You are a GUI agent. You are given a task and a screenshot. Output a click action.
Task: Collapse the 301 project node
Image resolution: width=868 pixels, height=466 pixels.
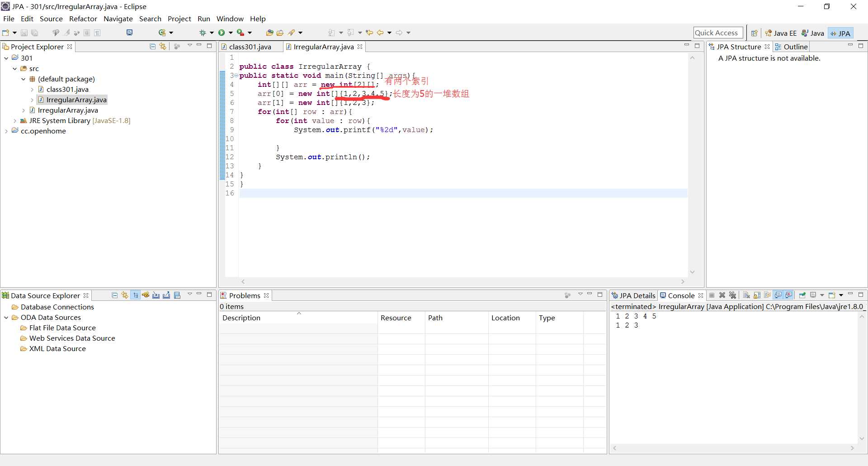[x=6, y=58]
